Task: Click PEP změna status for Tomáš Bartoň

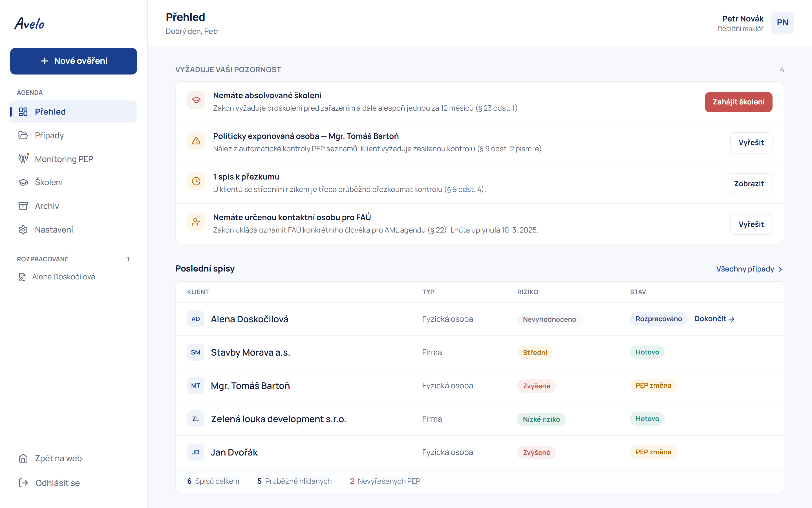Action: coord(653,385)
